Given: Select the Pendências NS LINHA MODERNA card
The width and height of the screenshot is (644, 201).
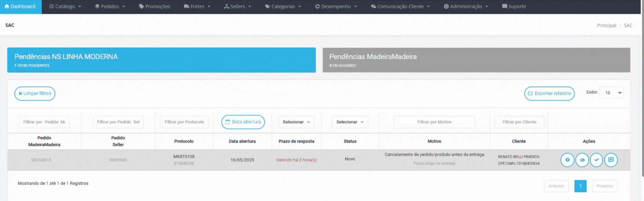Looking at the screenshot, I should point(161,60).
